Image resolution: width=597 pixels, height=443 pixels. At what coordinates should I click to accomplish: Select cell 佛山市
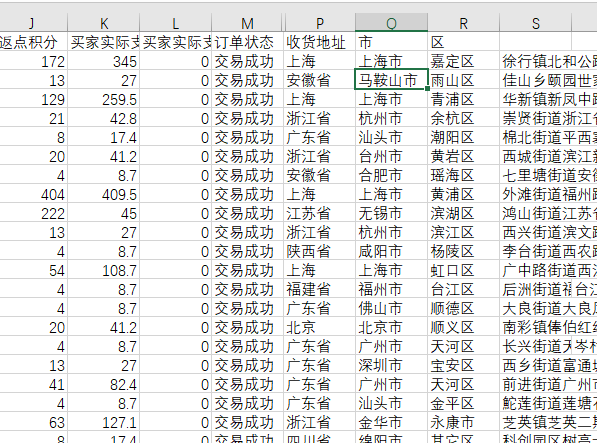point(391,308)
